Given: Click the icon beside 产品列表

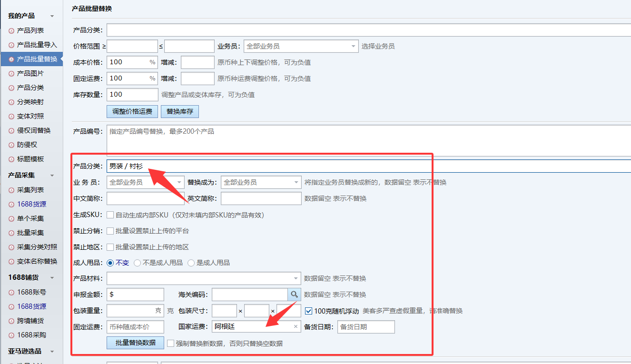Looking at the screenshot, I should click(x=11, y=30).
